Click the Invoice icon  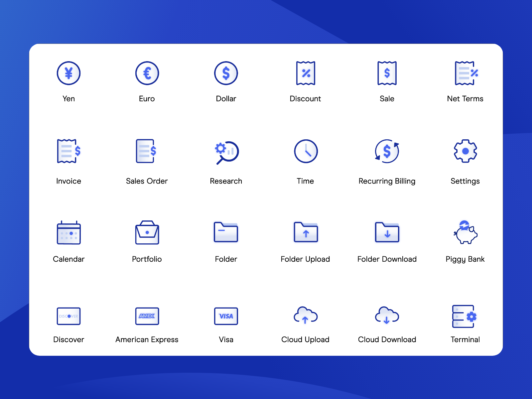(x=68, y=152)
